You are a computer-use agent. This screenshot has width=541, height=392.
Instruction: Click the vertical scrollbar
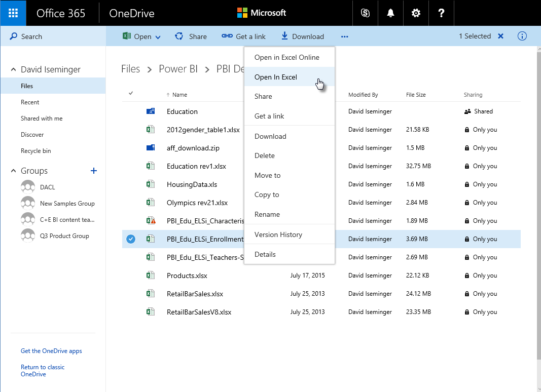coord(539,207)
